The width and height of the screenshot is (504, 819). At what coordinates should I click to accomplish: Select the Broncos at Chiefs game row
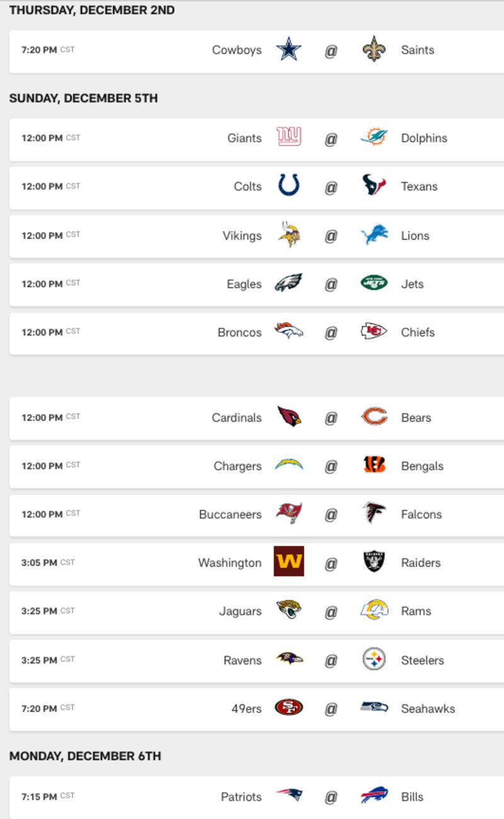(256, 333)
